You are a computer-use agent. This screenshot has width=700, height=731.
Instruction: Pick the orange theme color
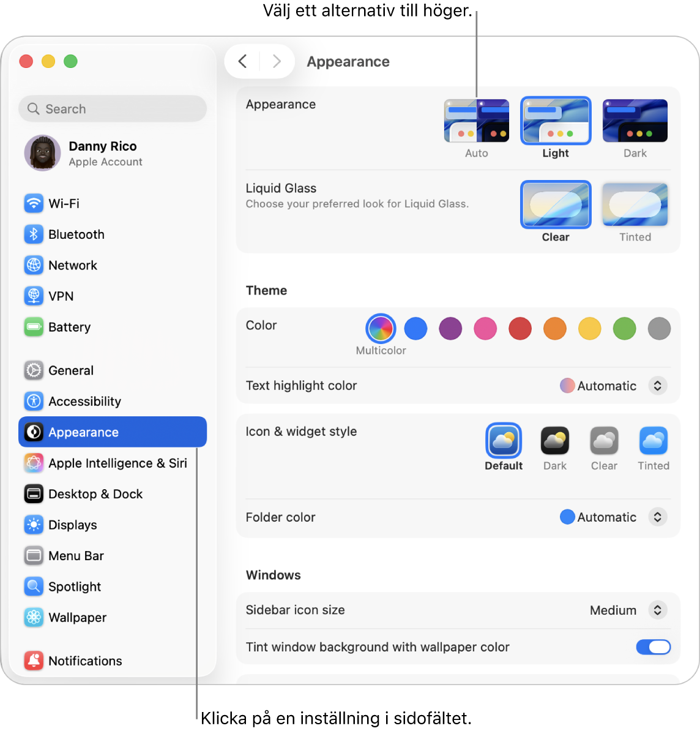(554, 329)
